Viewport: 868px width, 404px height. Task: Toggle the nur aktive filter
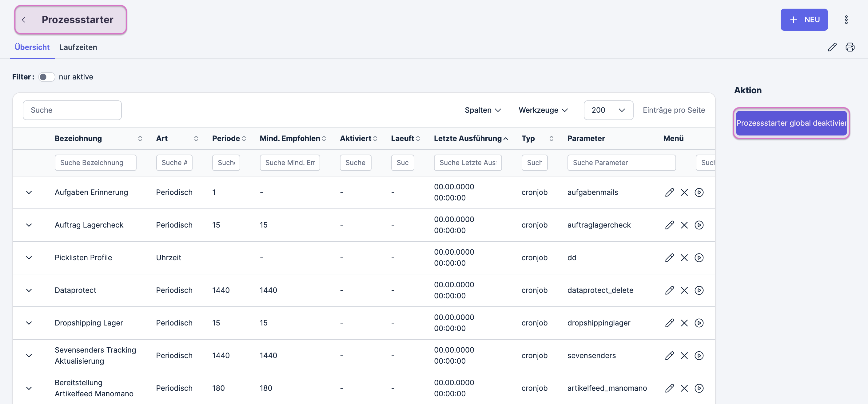tap(46, 77)
